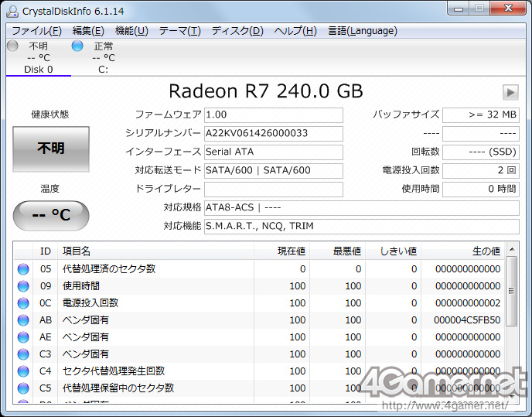This screenshot has width=532, height=417.
Task: Select the Disk 0 tab
Action: pyautogui.click(x=39, y=69)
